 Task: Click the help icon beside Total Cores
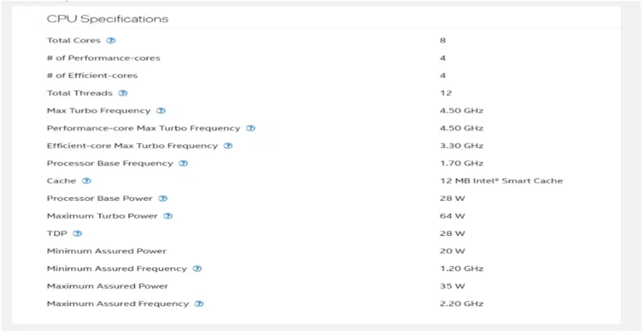111,40
